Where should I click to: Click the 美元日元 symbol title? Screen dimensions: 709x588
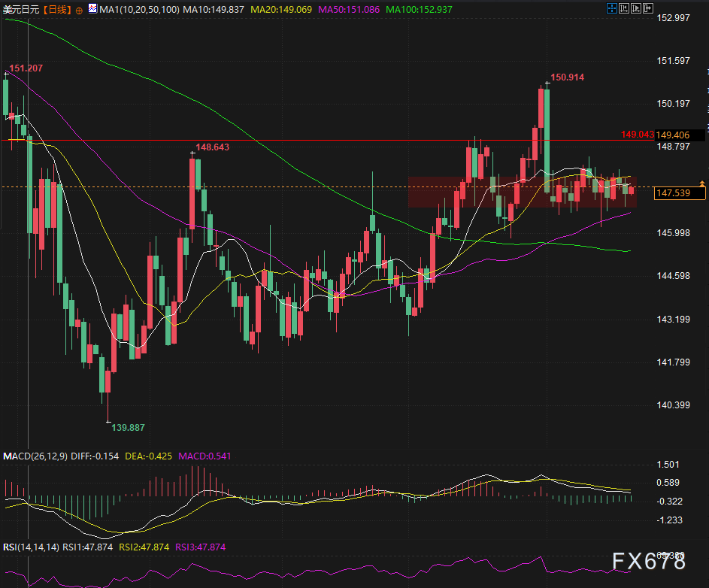[x=21, y=9]
